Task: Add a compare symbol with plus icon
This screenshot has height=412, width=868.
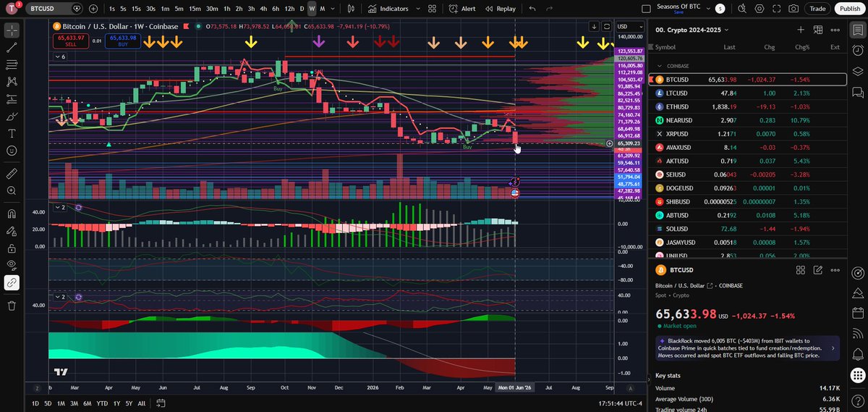Action: 93,9
